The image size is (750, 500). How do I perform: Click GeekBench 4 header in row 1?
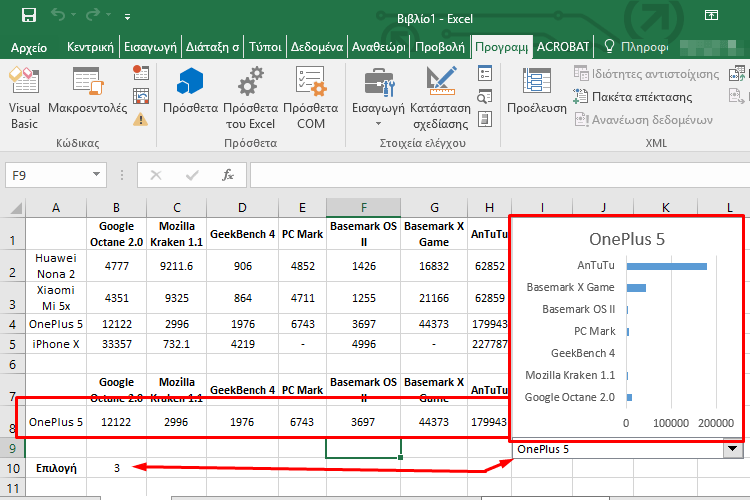[x=243, y=234]
